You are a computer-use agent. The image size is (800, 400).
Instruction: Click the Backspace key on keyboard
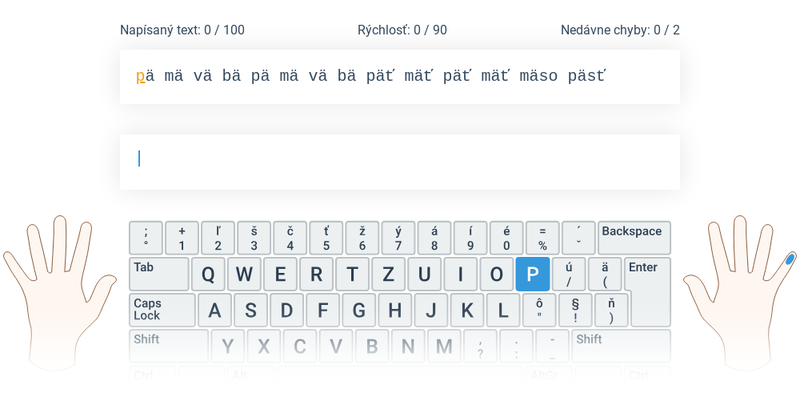[x=634, y=238]
